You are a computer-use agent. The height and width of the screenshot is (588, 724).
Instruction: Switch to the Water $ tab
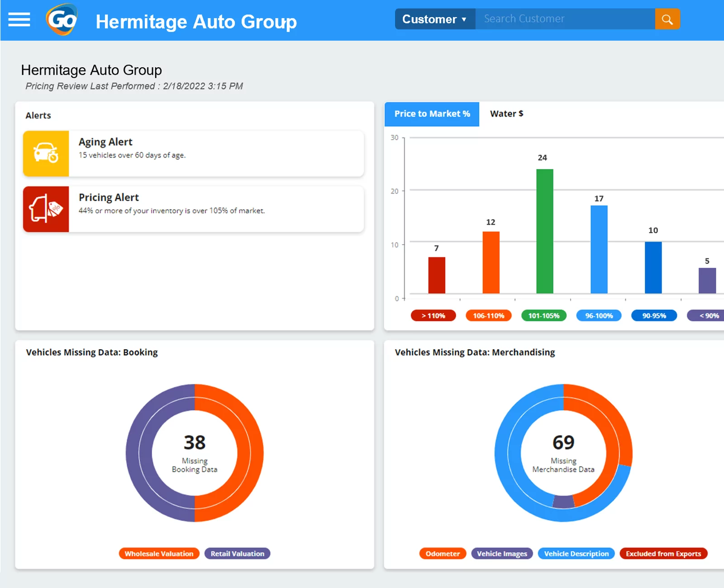coord(506,114)
